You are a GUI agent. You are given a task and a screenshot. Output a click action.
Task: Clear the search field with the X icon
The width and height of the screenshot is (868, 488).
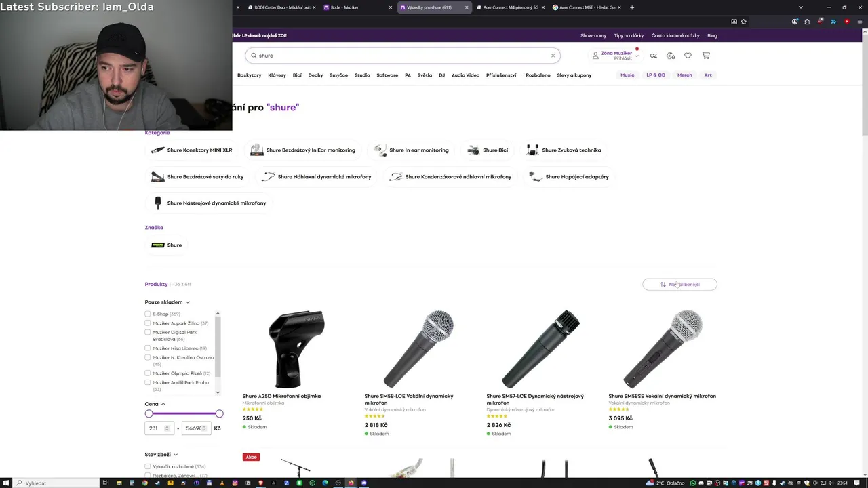tap(553, 56)
